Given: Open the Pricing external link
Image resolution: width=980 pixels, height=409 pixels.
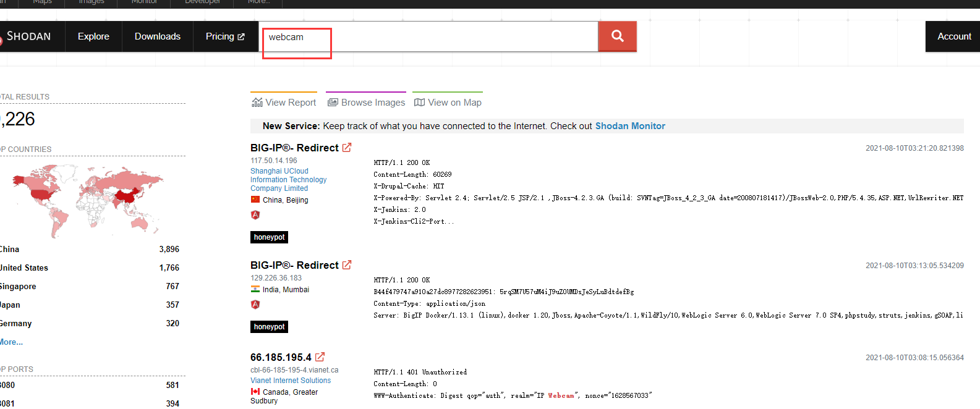Looking at the screenshot, I should [225, 36].
